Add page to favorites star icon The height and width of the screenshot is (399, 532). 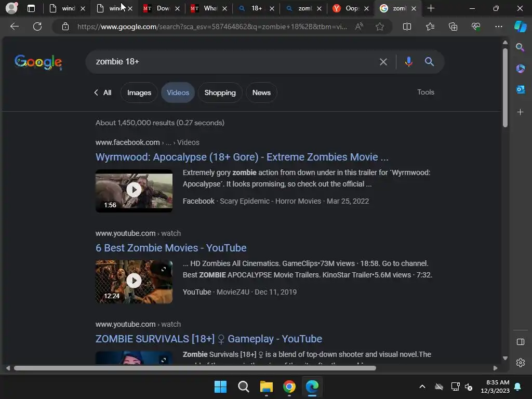(x=380, y=26)
